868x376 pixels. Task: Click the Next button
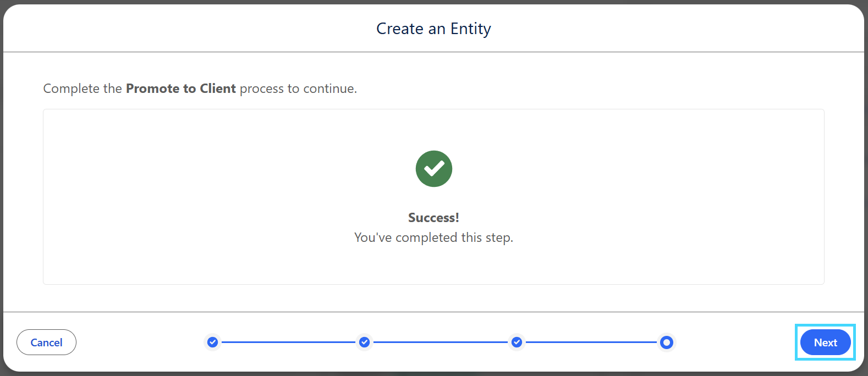click(x=825, y=342)
